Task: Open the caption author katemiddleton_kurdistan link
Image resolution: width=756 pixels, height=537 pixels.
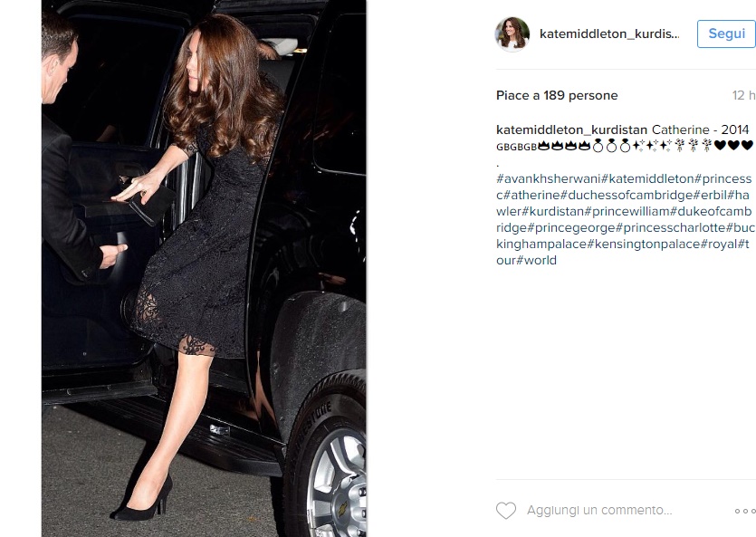Action: click(571, 129)
